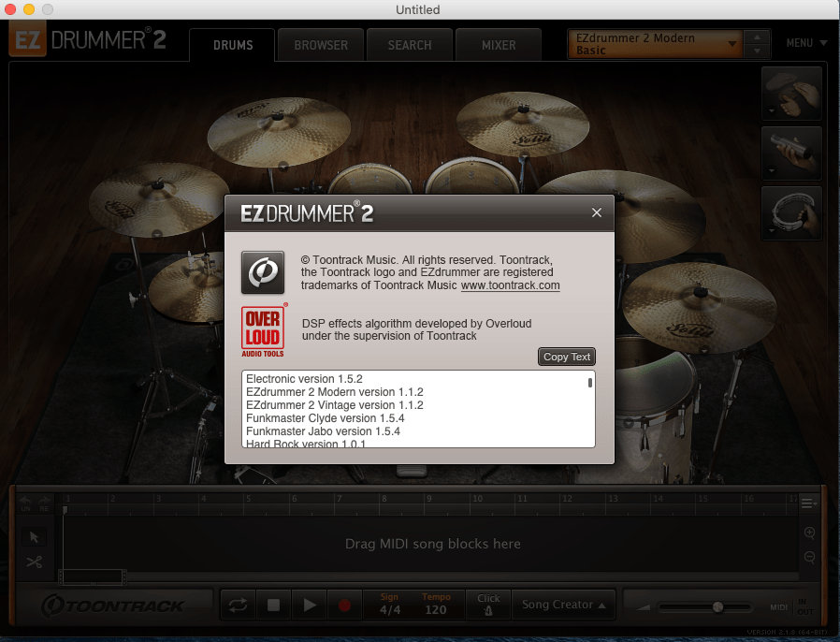Switch to the BROWSER tab

click(x=321, y=45)
